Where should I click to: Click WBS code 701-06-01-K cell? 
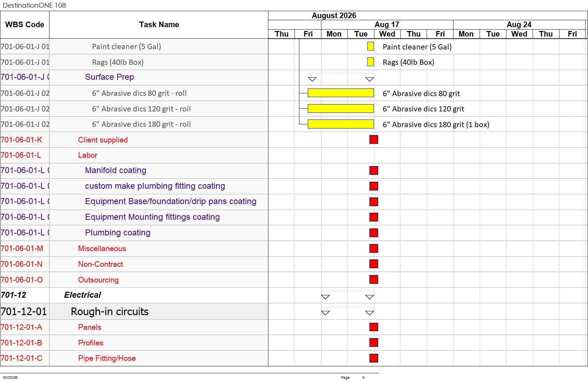click(25, 140)
